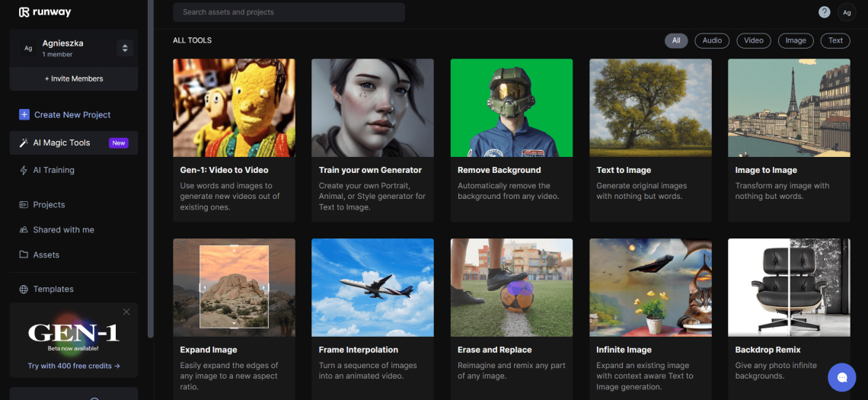The image size is (868, 400).
Task: Filter tools by Audio
Action: (712, 41)
